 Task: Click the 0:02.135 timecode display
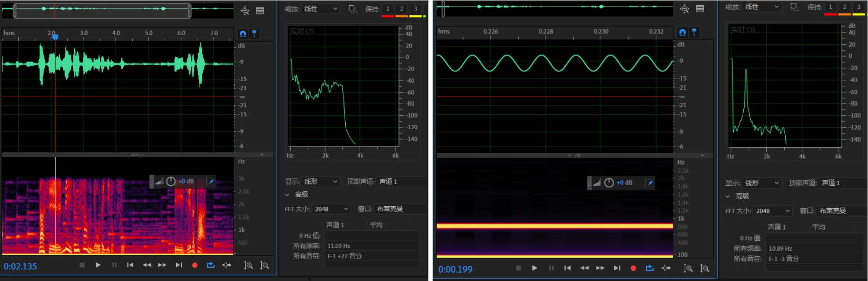[21, 266]
